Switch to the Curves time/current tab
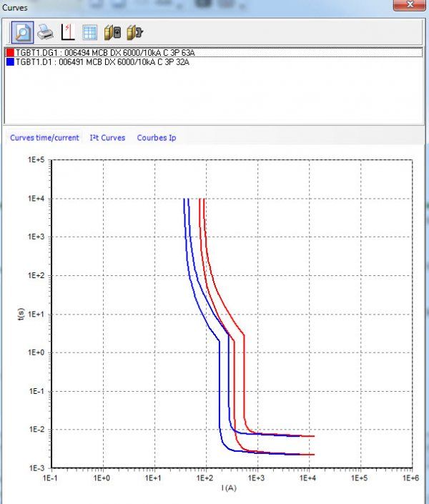 pos(44,137)
